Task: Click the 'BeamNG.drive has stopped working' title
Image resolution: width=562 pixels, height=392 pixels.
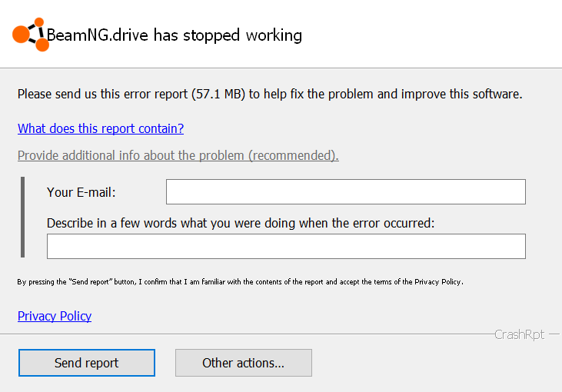Action: tap(175, 35)
